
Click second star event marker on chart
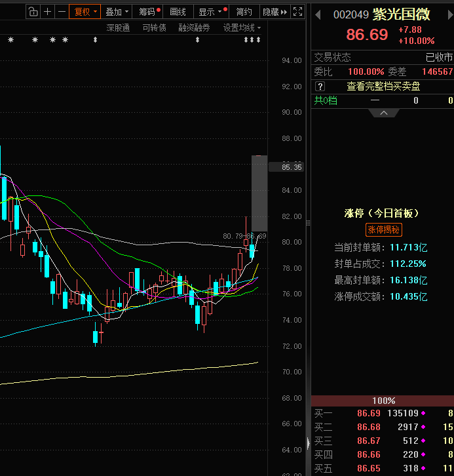click(35, 40)
